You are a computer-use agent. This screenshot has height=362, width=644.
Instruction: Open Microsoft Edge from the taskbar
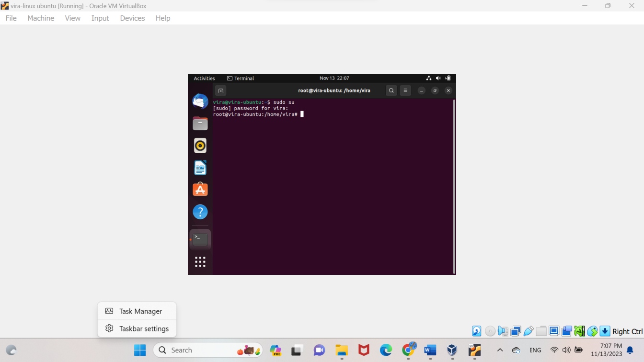coord(386,351)
